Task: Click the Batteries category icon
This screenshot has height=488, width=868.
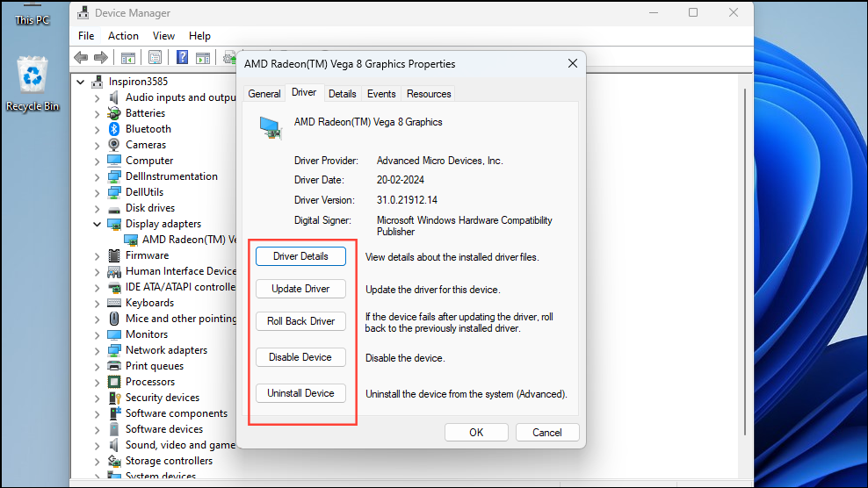Action: coord(114,113)
